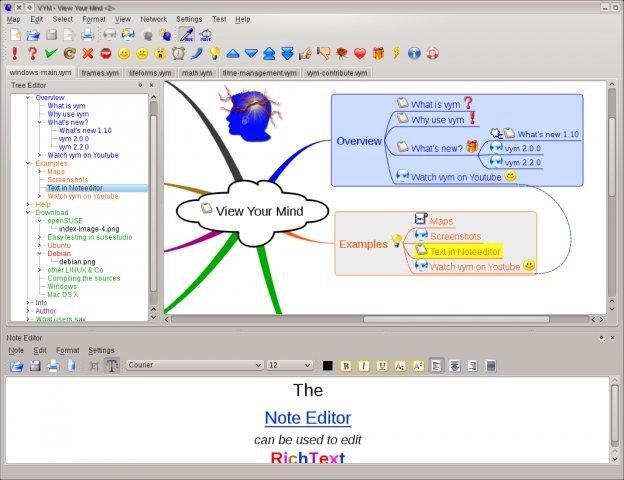
Task: Expand the Maps tree branch
Action: pyautogui.click(x=39, y=172)
